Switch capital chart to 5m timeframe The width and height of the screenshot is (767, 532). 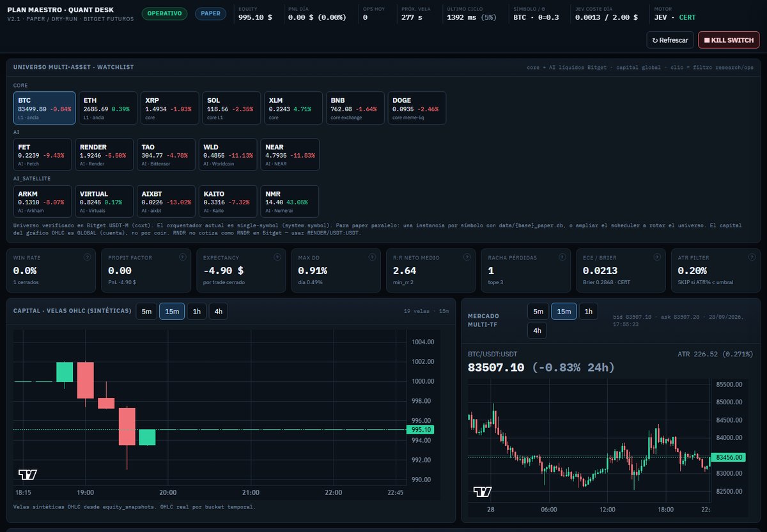147,311
